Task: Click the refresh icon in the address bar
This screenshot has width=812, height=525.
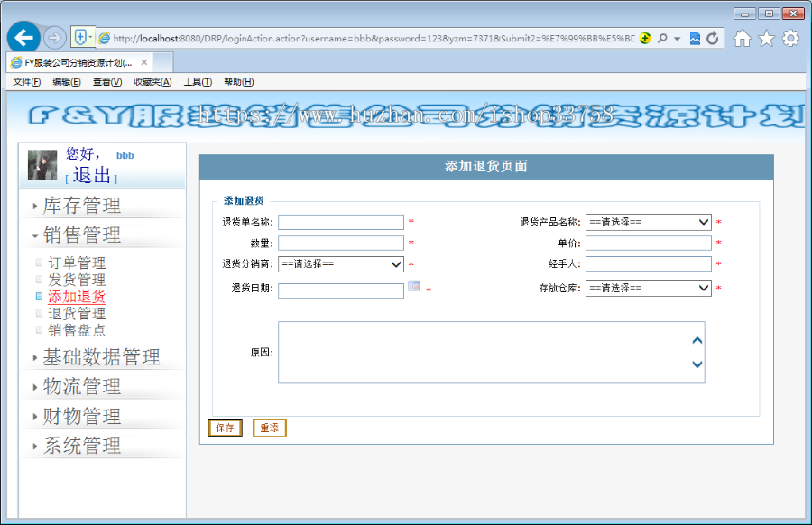Action: [x=712, y=38]
